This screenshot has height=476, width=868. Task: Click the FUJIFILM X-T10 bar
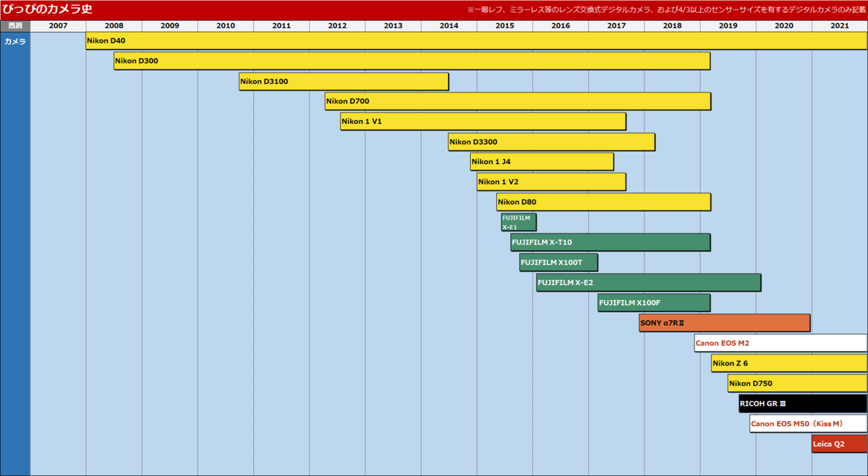(x=610, y=242)
